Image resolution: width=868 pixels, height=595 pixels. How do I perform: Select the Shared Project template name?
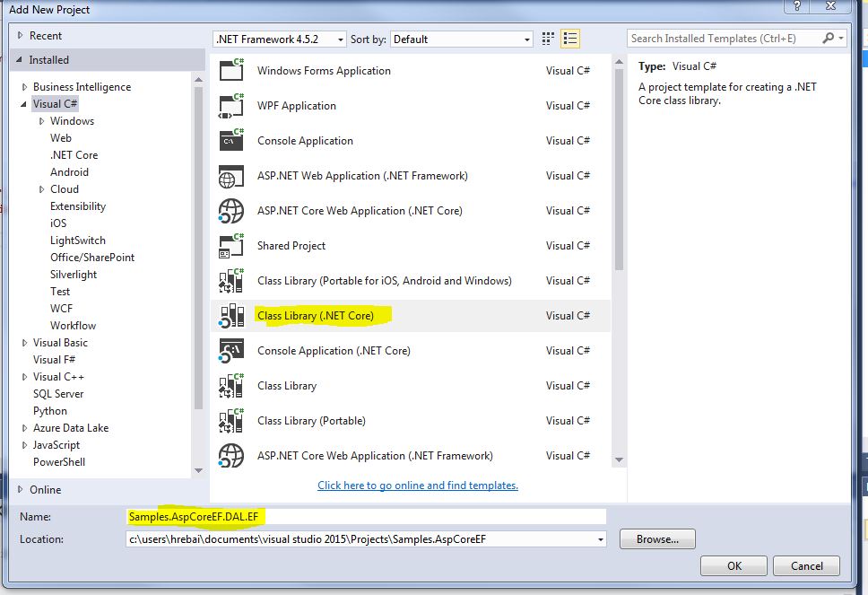coord(291,246)
